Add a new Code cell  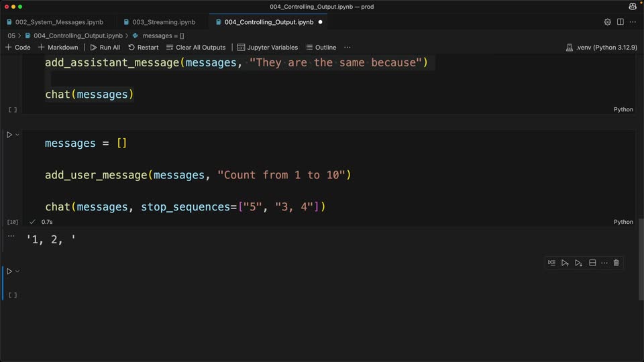point(18,47)
